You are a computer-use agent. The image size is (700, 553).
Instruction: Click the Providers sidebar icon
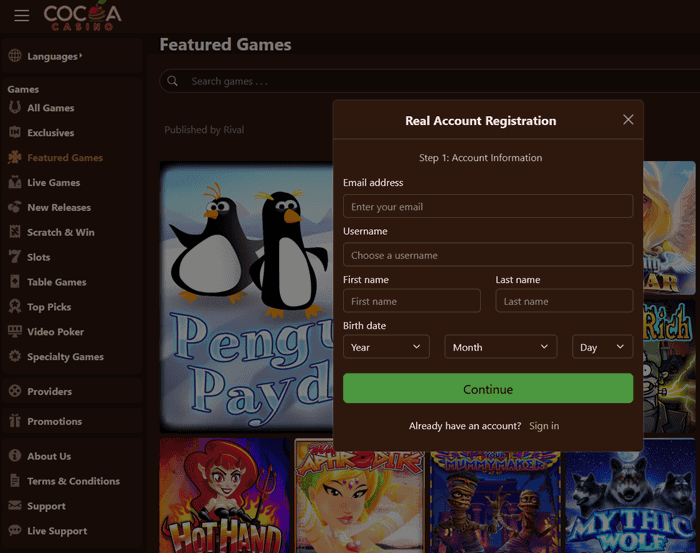click(x=15, y=391)
